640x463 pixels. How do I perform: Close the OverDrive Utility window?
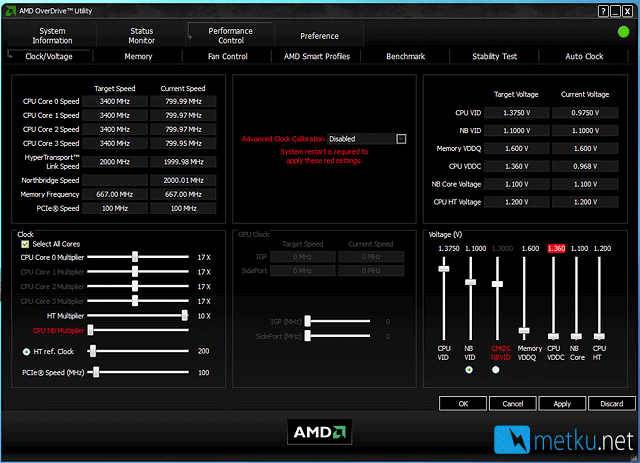click(x=627, y=11)
